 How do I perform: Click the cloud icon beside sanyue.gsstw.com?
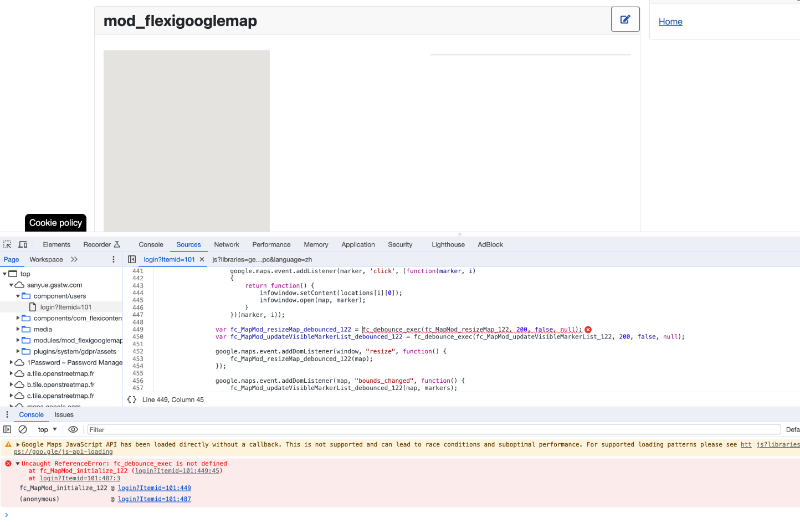(x=19, y=285)
